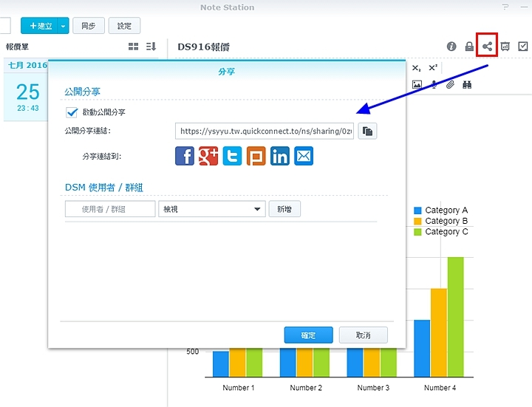Click the 同步 sync button
Viewport: 532px width, 407px height.
(x=88, y=26)
